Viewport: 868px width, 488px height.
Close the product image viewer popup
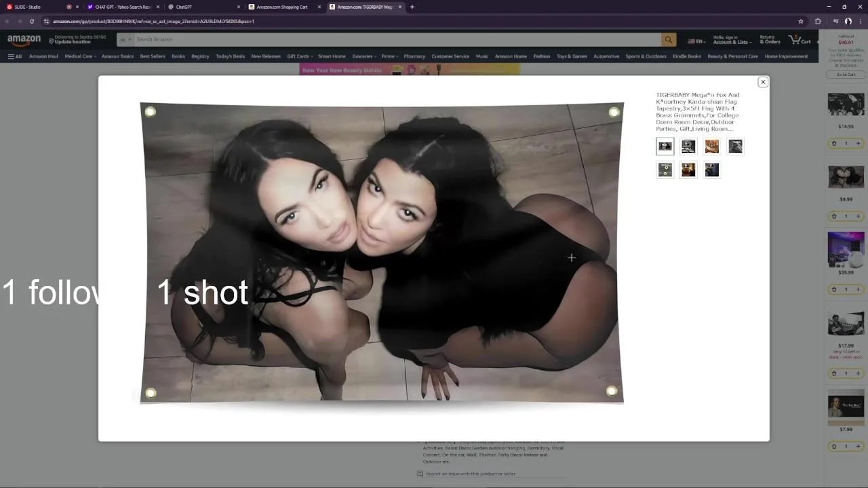(x=763, y=82)
